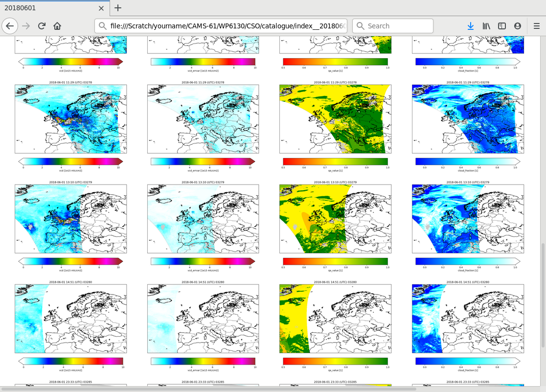The width and height of the screenshot is (546, 392).
Task: Select the 20180601 tab
Action: click(x=55, y=8)
